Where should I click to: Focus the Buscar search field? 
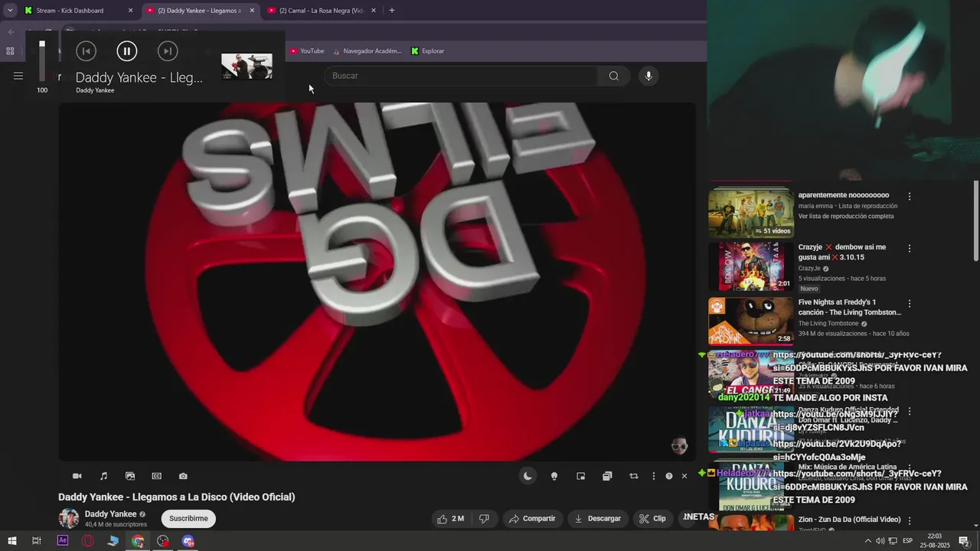[462, 76]
